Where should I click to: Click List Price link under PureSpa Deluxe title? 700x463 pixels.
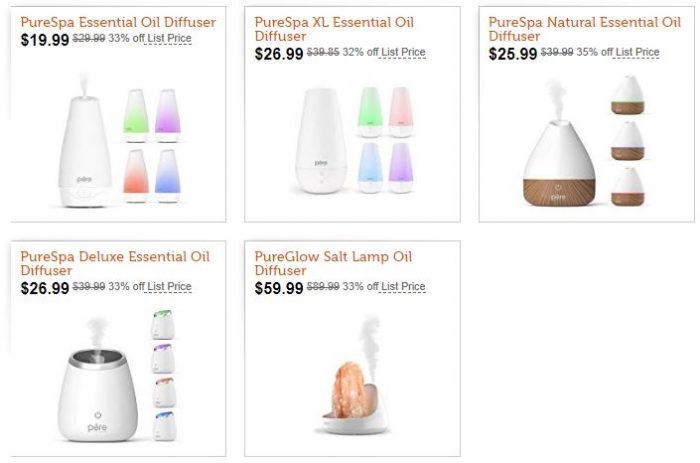click(169, 287)
